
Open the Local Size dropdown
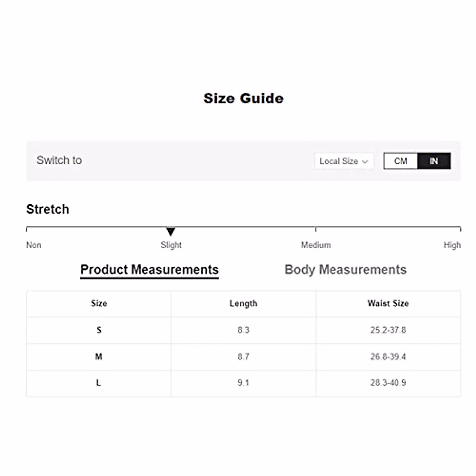pyautogui.click(x=344, y=161)
